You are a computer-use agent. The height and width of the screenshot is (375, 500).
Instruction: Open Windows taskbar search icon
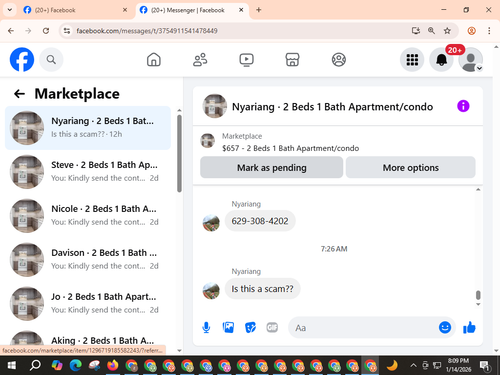click(x=35, y=366)
